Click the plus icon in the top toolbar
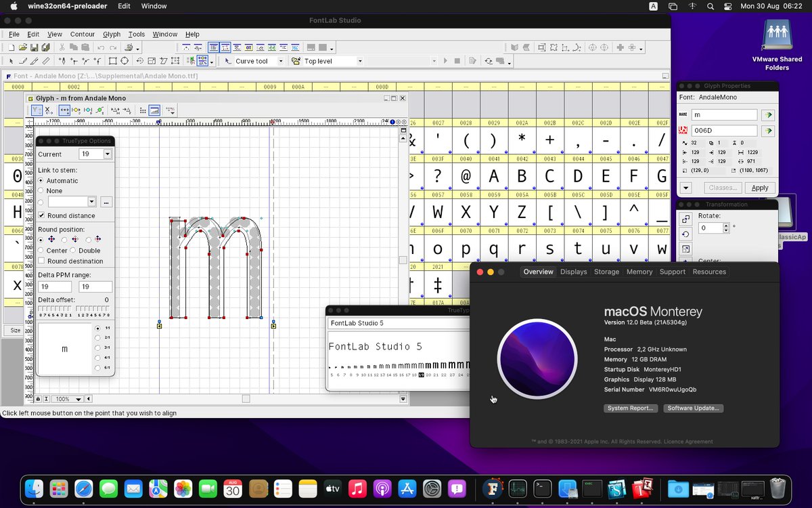812x508 pixels. [x=620, y=47]
